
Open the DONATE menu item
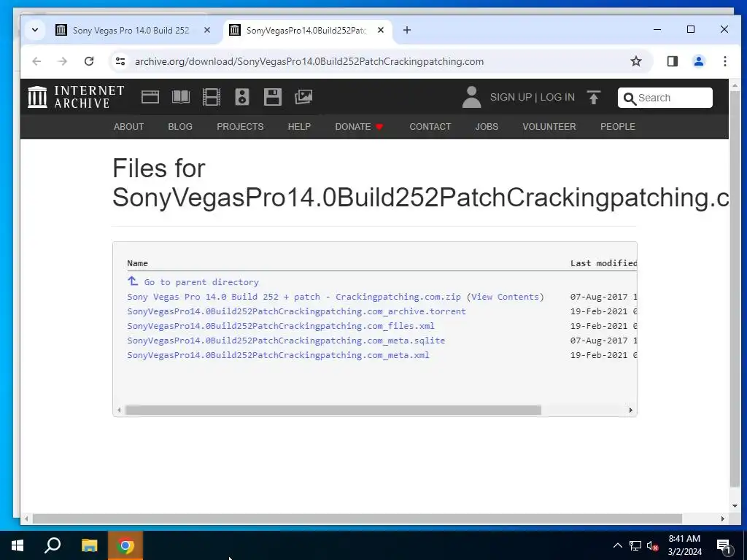[x=359, y=127]
